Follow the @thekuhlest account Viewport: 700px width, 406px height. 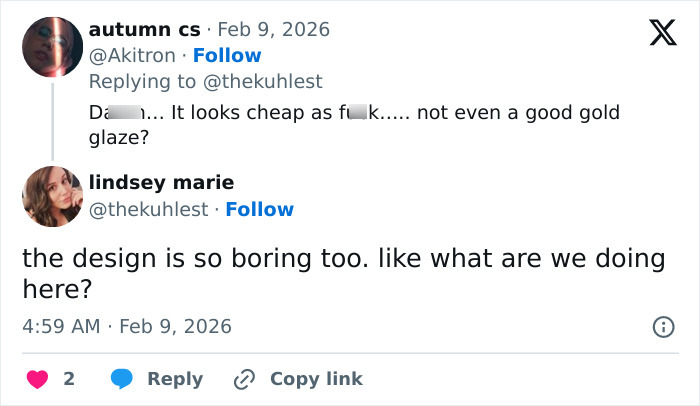pos(259,209)
